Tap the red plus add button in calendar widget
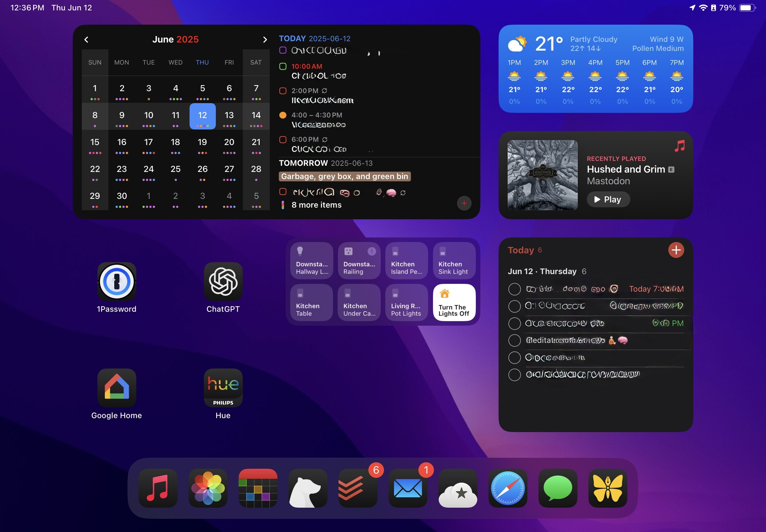Screen dimensions: 766x532 point(464,203)
